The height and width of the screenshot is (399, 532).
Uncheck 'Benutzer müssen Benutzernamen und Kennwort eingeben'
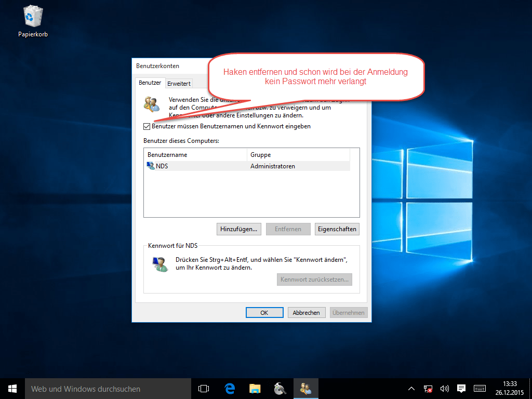[147, 126]
